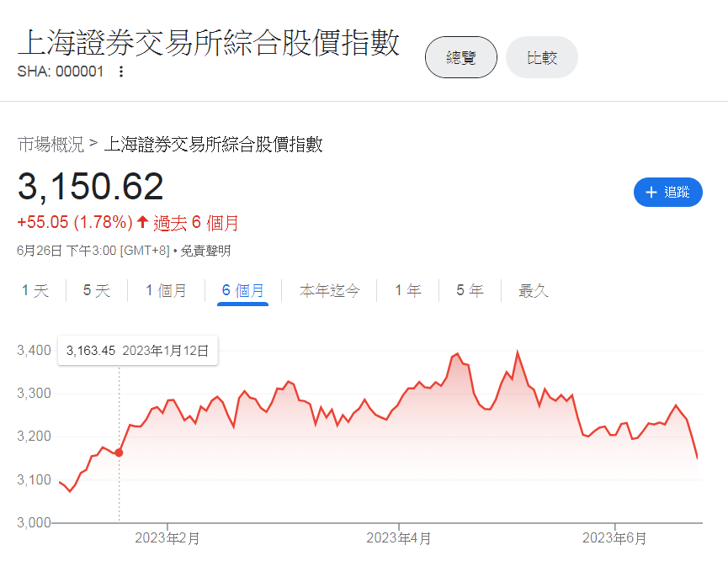The image size is (728, 561).
Task: Click the 過去 6 個月 label
Action: (x=195, y=223)
